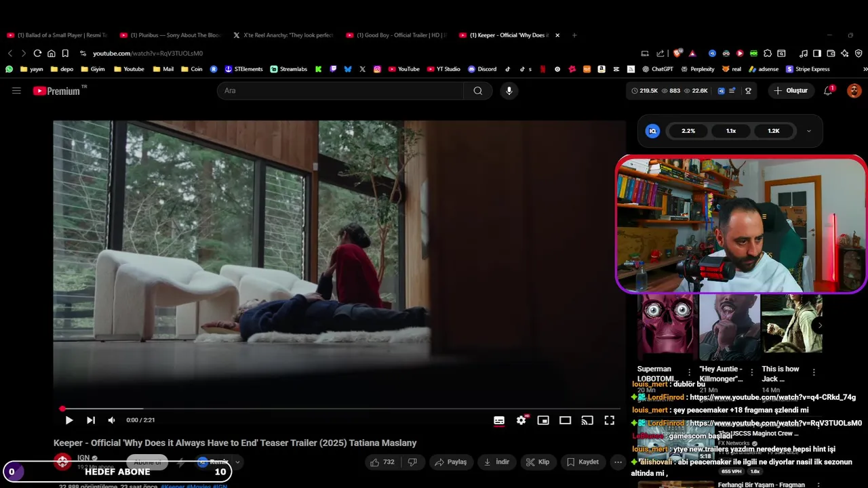Create a clip with Klip button
The width and height of the screenshot is (868, 488).
click(538, 462)
